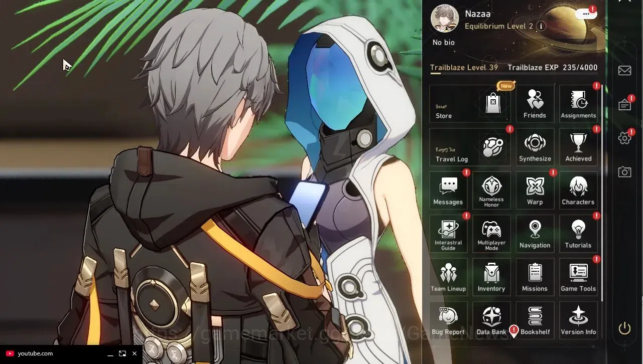Click the No bio text
The width and height of the screenshot is (643, 364).
pyautogui.click(x=444, y=43)
